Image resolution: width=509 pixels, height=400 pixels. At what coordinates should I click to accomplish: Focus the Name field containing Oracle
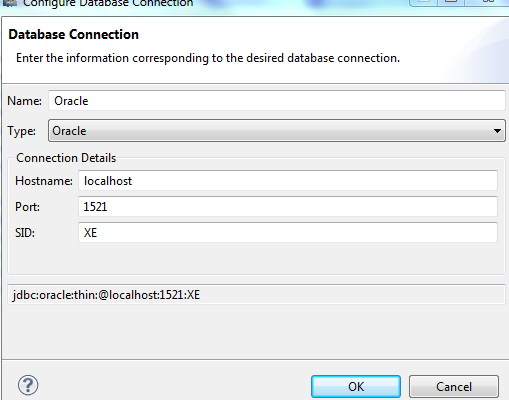277,101
